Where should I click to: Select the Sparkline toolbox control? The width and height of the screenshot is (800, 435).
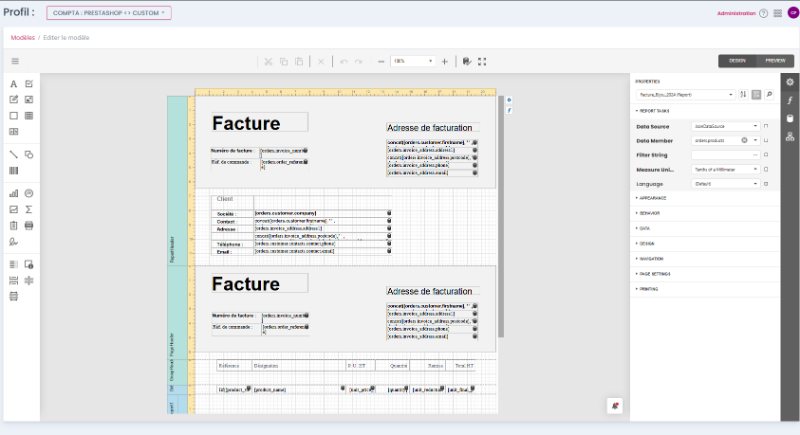pyautogui.click(x=14, y=209)
